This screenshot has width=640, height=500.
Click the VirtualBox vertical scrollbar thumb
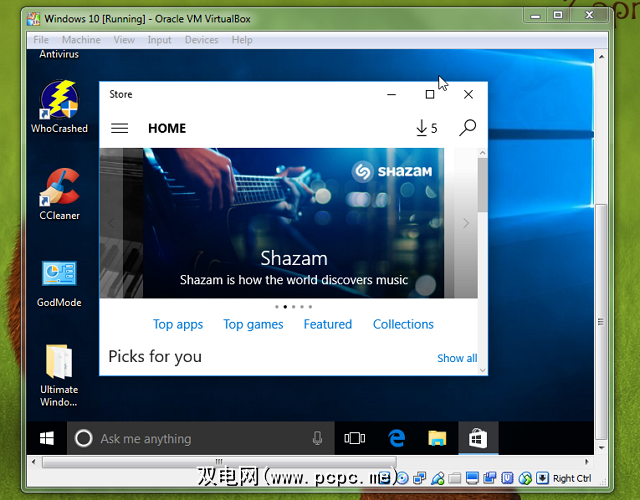tap(601, 322)
